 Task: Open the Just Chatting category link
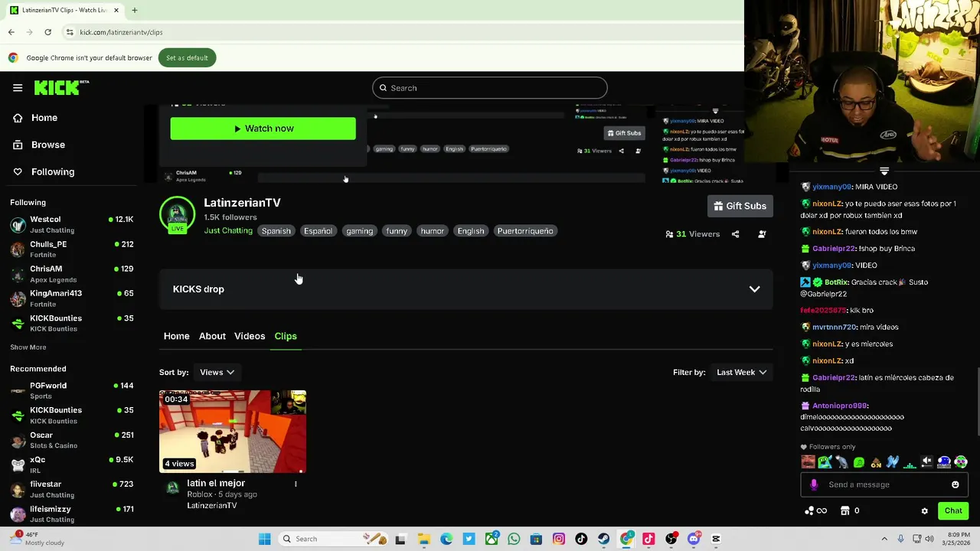tap(228, 231)
